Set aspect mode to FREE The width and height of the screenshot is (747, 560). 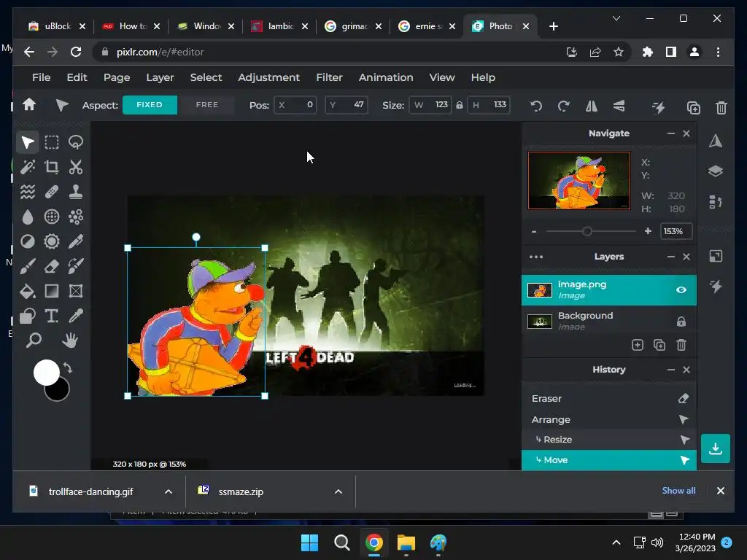(x=206, y=105)
